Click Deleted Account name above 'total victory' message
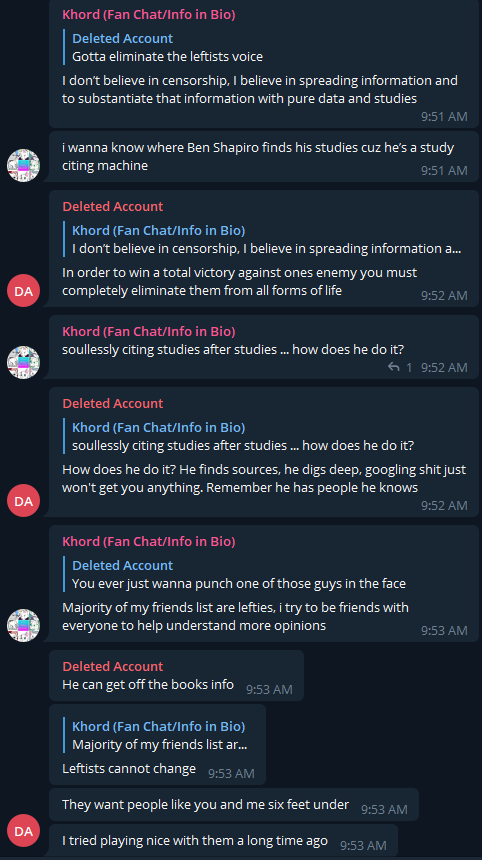 click(112, 206)
